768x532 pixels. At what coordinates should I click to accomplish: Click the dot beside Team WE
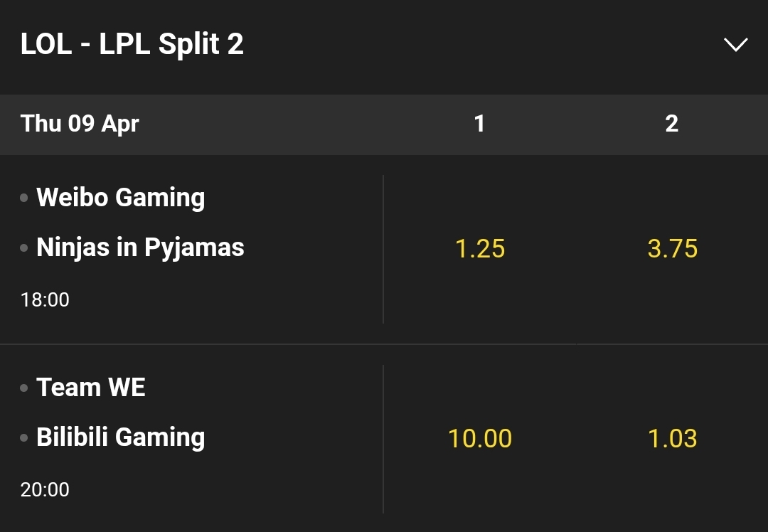click(24, 388)
